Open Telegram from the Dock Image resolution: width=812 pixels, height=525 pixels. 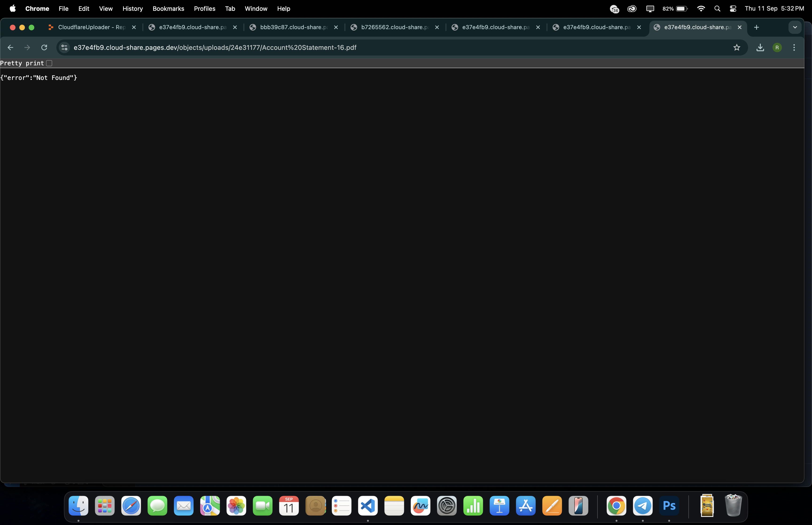pyautogui.click(x=643, y=505)
